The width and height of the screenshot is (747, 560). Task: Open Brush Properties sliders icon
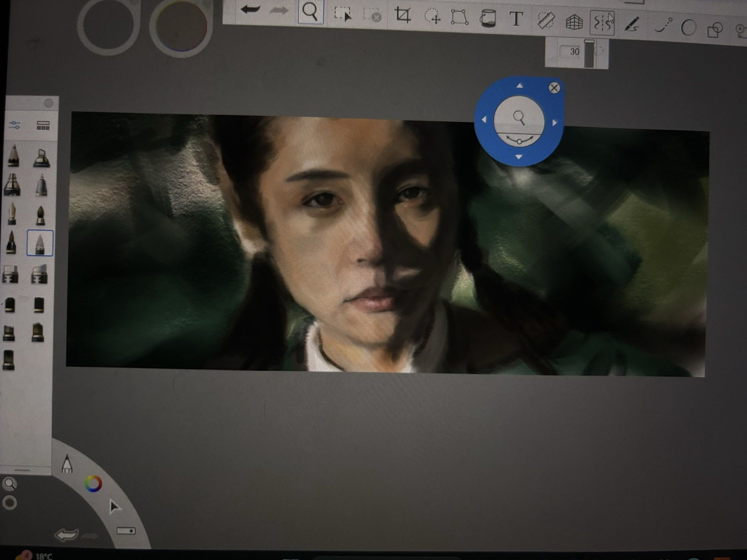pos(15,125)
